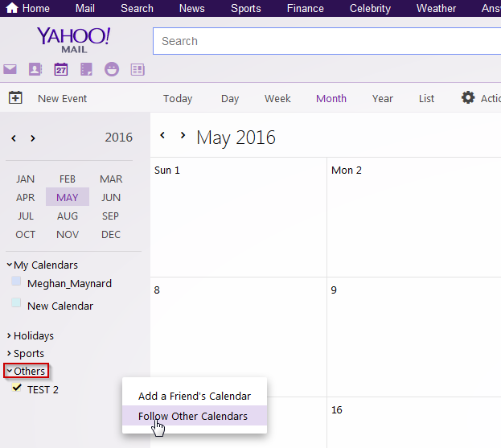The width and height of the screenshot is (501, 448).
Task: Open the Contacts icon
Action: pos(35,69)
